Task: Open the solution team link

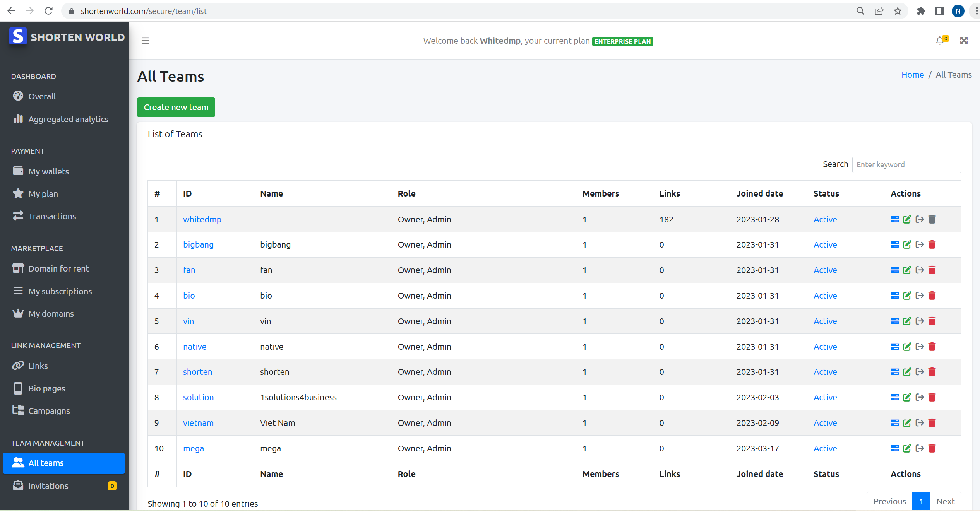Action: pos(198,397)
